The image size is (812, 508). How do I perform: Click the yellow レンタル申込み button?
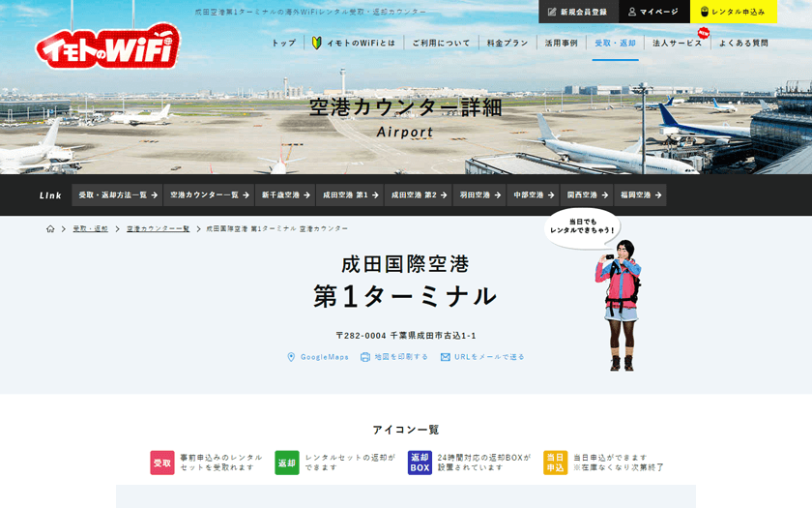tap(734, 12)
